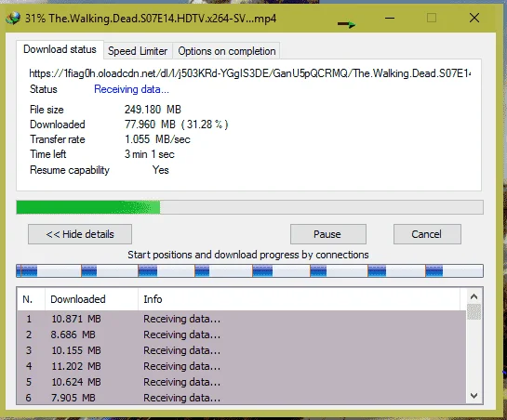Minimize the download window

[x=390, y=18]
